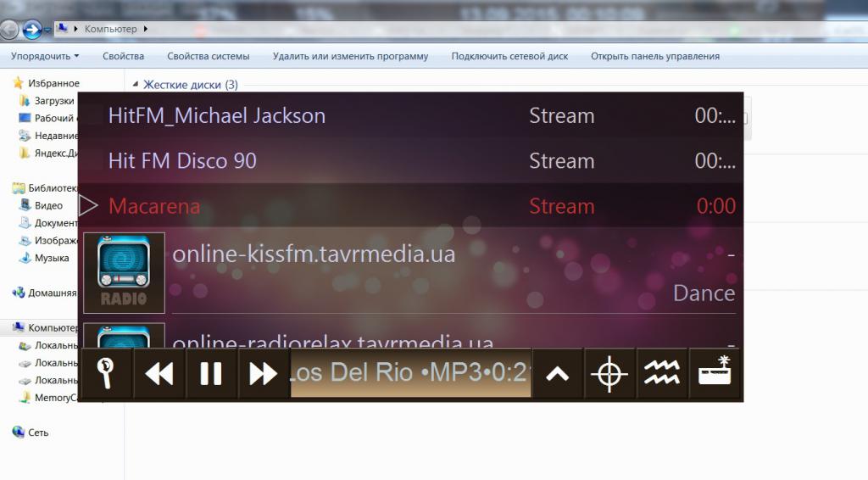Click the crosshair target icon in the player
The image size is (868, 480).
(x=609, y=374)
